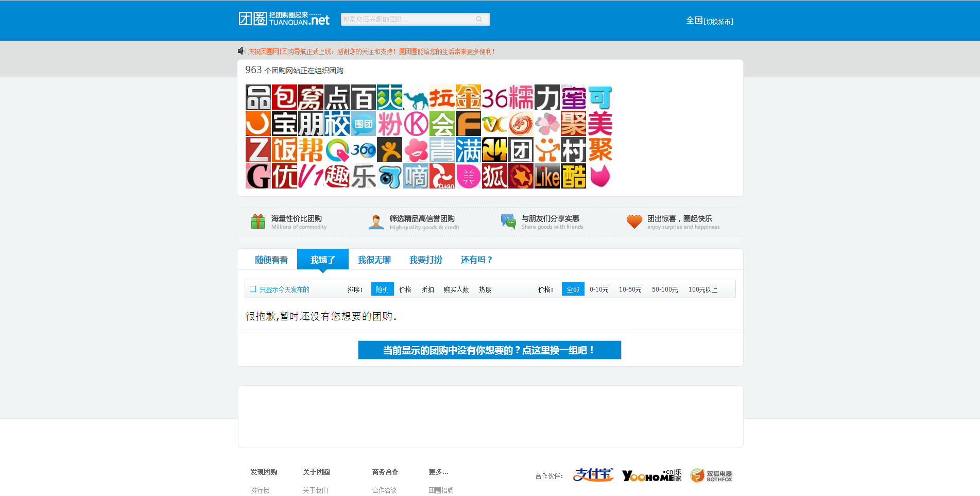Select the 还有吗？ tab

pyautogui.click(x=477, y=260)
